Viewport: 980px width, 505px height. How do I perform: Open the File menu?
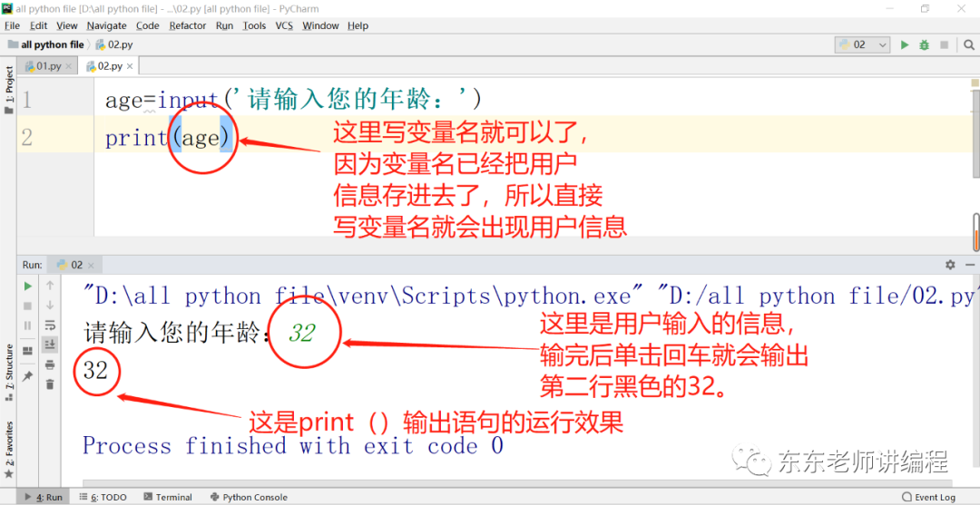[13, 25]
